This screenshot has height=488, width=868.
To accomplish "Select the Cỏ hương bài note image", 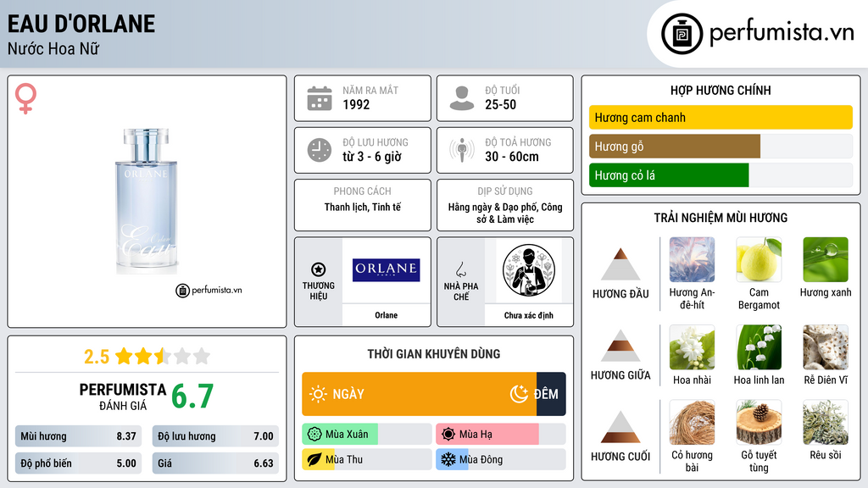I will pos(692,422).
